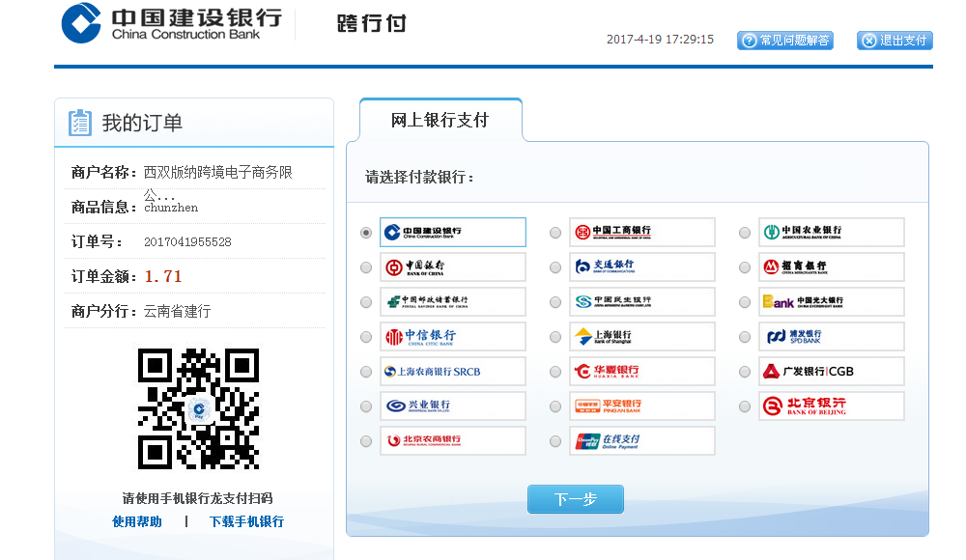Click the timestamp 2017-4-19 17:29:15
The height and width of the screenshot is (560, 966).
pos(661,40)
